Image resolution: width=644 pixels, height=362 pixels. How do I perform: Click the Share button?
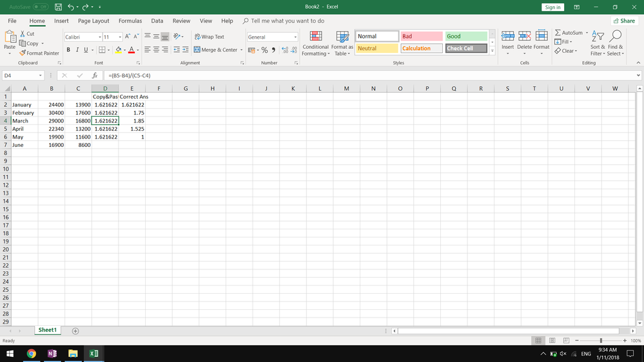coord(624,21)
